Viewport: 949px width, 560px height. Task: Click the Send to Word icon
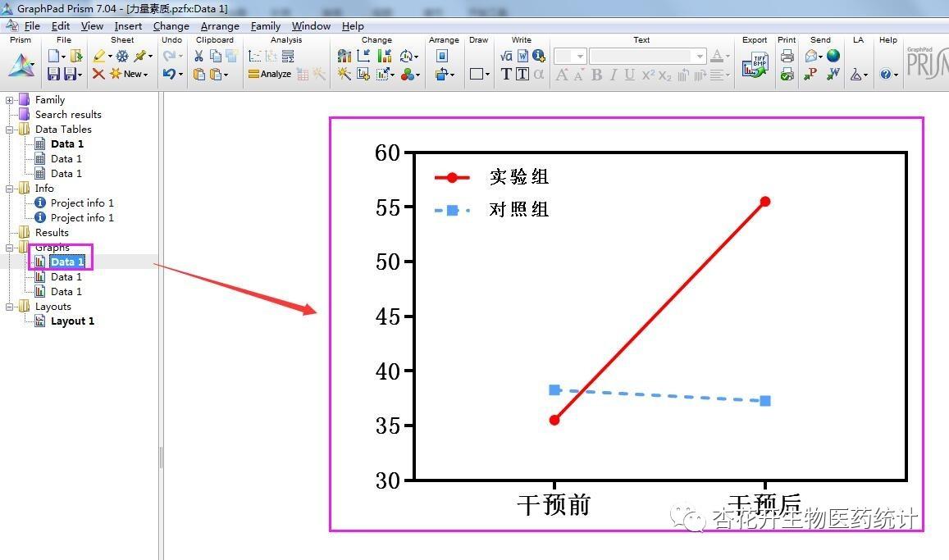pos(833,75)
